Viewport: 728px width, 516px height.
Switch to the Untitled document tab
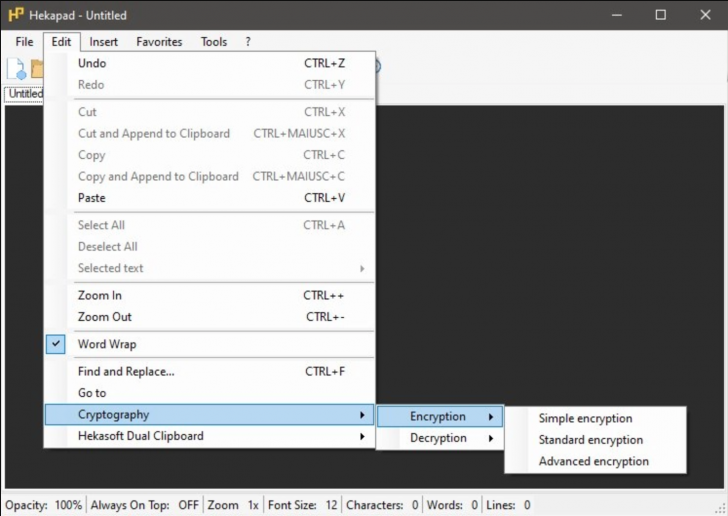(24, 94)
